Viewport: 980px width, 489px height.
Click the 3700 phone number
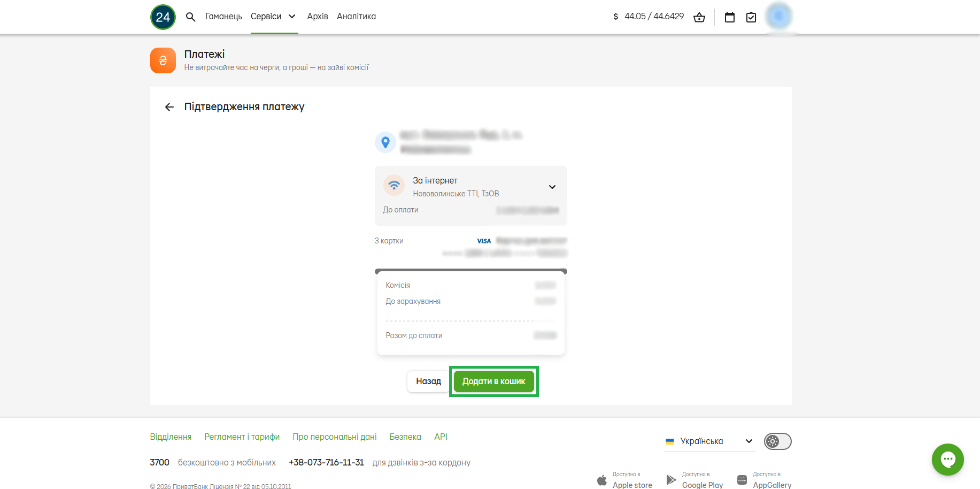point(159,462)
